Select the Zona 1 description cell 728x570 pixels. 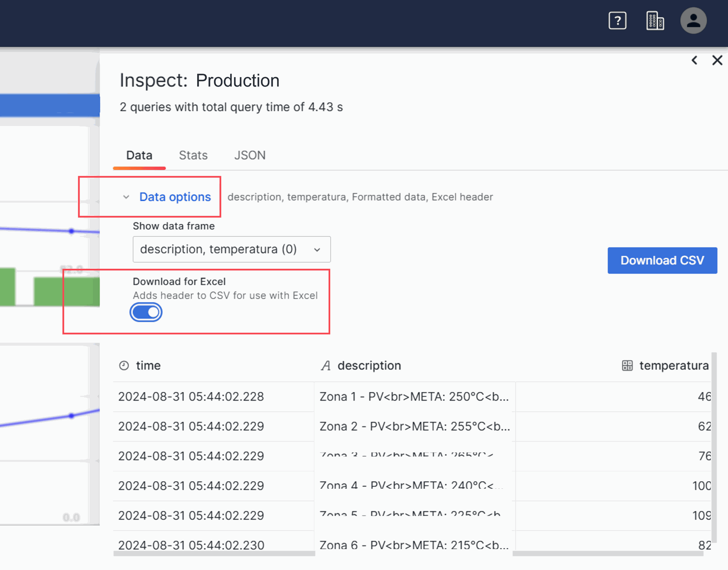click(x=414, y=397)
